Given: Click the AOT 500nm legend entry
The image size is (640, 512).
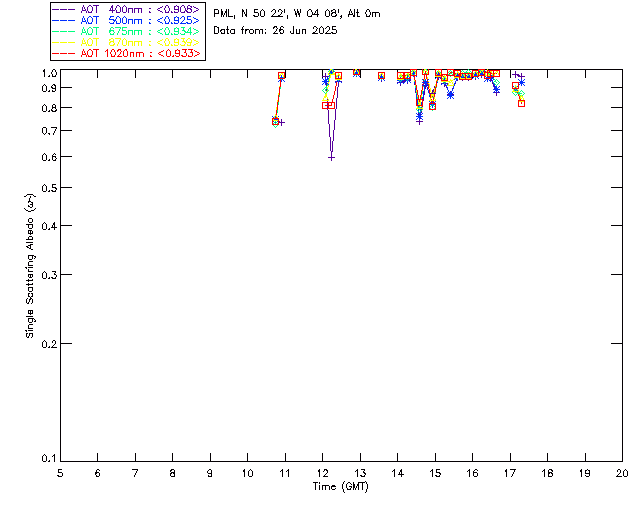Looking at the screenshot, I should [128, 20].
